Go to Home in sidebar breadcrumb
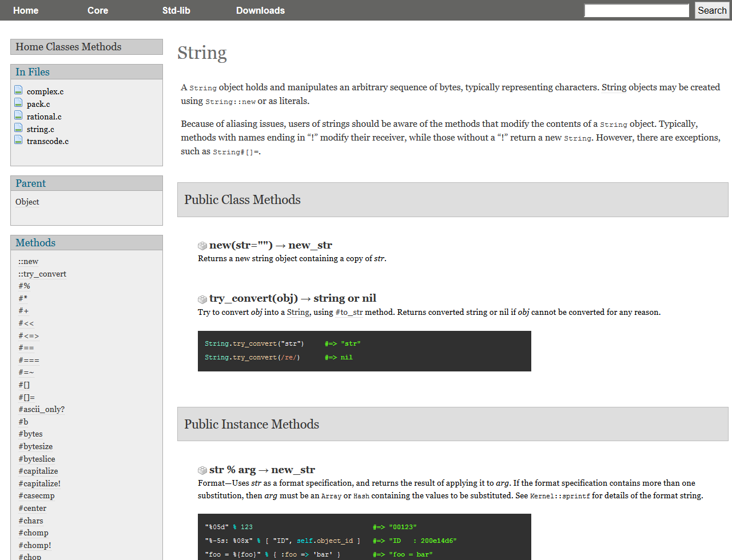 point(30,47)
